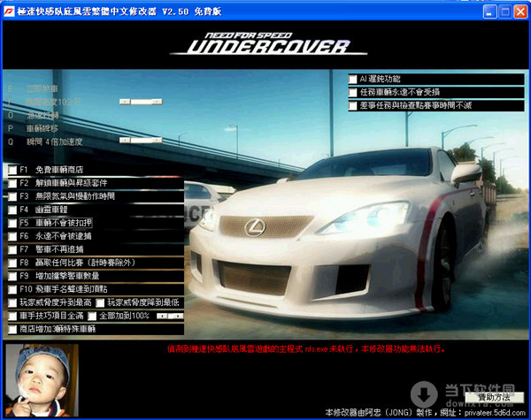This screenshot has height=420, width=531.
Task: Enable F4 幽靈車體 cheat
Action: [x=12, y=210]
